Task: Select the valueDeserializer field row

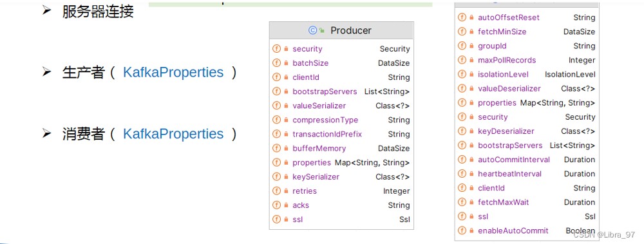Action: [527, 89]
